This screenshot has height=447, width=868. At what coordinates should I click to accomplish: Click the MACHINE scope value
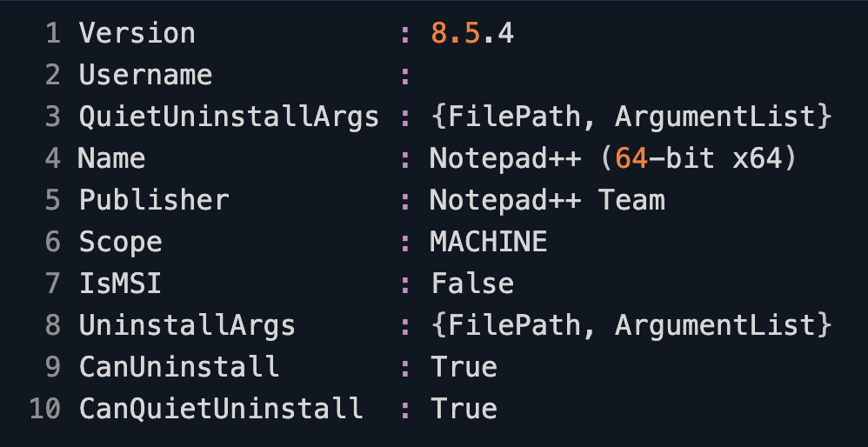tap(489, 242)
